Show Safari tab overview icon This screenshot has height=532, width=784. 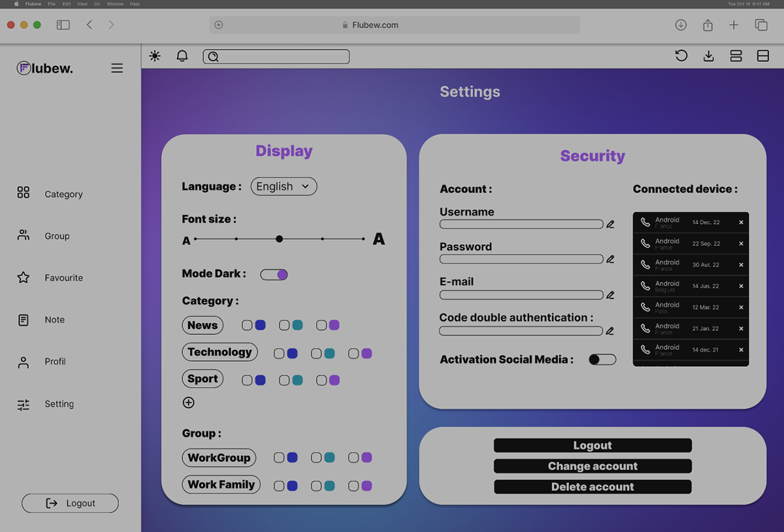[761, 25]
